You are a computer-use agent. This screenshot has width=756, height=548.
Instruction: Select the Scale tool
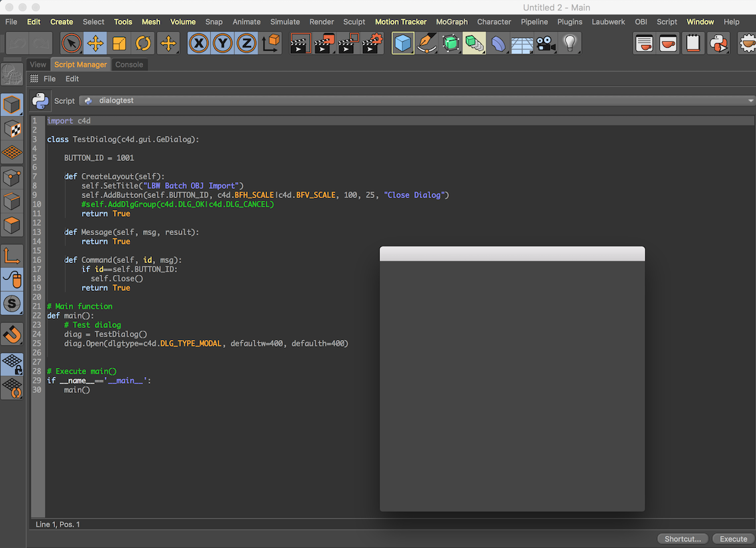click(119, 44)
